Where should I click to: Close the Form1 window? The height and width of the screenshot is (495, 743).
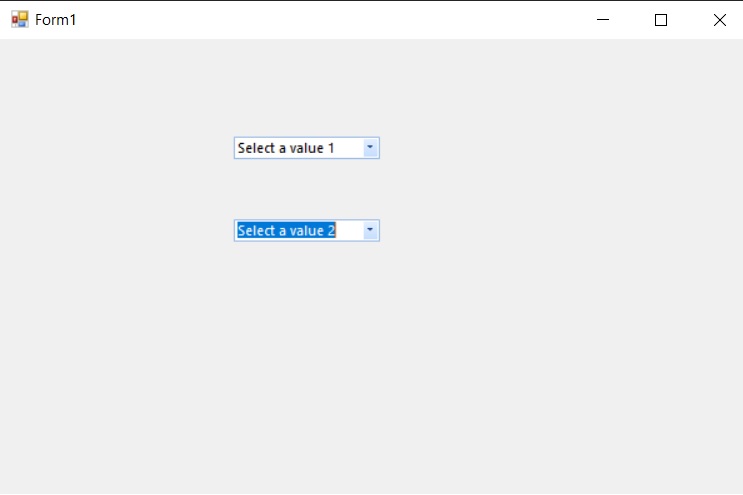(719, 20)
